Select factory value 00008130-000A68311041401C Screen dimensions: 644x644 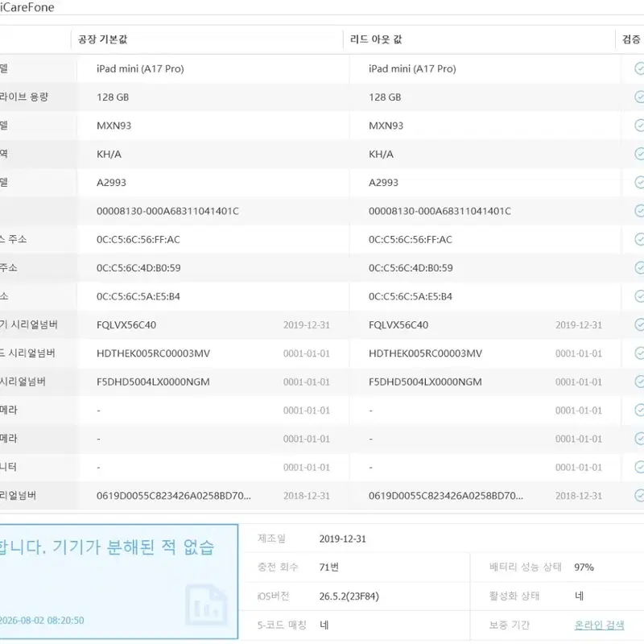click(x=167, y=211)
